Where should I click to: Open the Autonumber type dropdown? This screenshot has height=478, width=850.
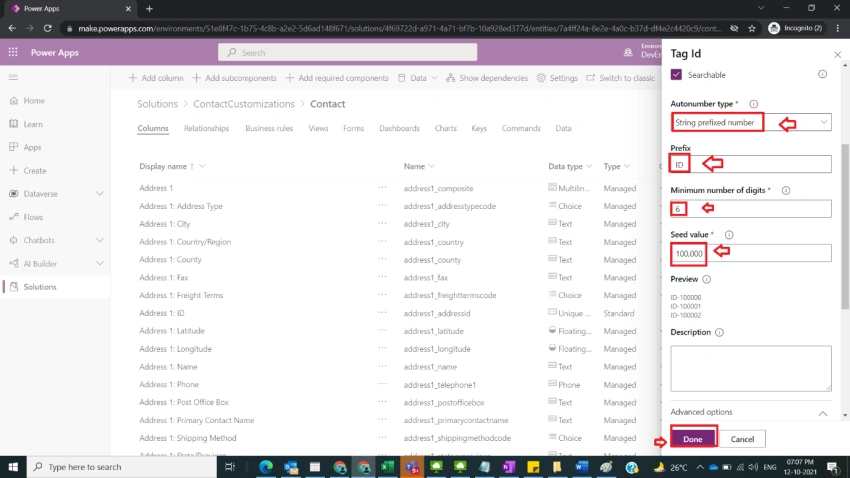click(751, 122)
